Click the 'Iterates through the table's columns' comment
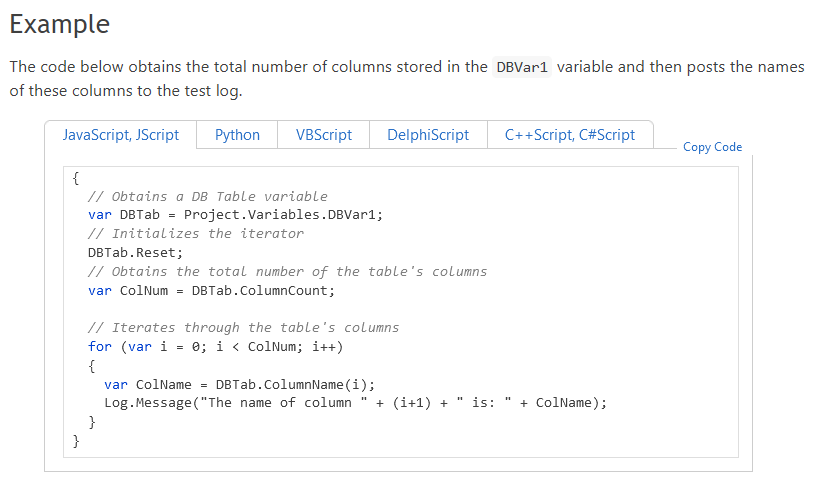This screenshot has width=827, height=491. pos(243,327)
